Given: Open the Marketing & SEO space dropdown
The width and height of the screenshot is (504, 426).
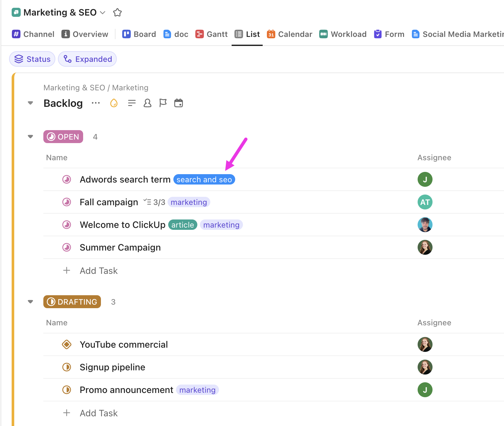Looking at the screenshot, I should (x=103, y=12).
